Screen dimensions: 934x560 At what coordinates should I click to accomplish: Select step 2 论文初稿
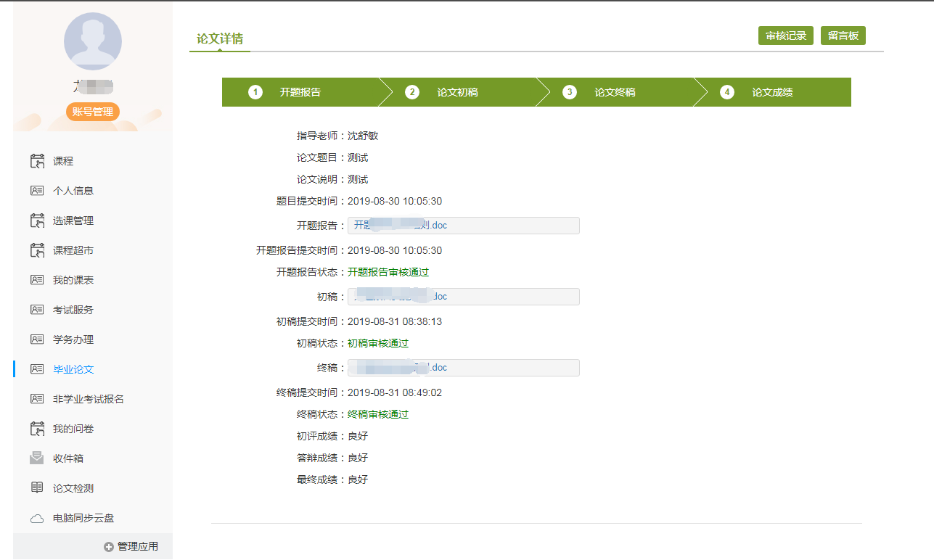[456, 92]
